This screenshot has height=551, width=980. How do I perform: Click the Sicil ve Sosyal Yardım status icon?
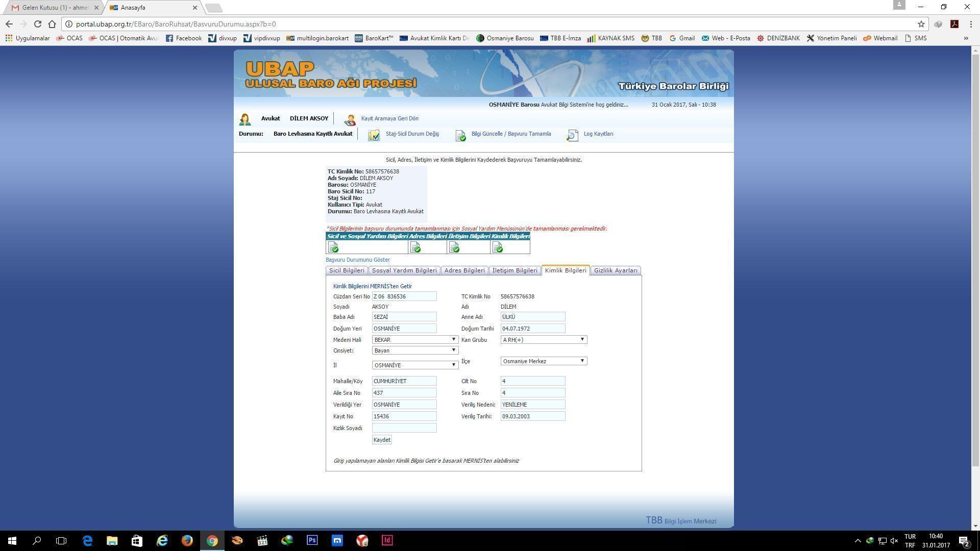click(x=333, y=247)
